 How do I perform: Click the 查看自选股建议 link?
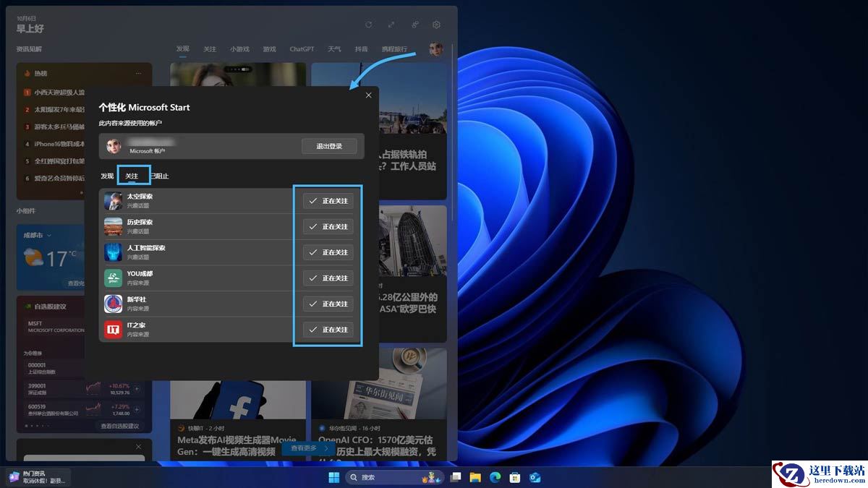click(120, 426)
